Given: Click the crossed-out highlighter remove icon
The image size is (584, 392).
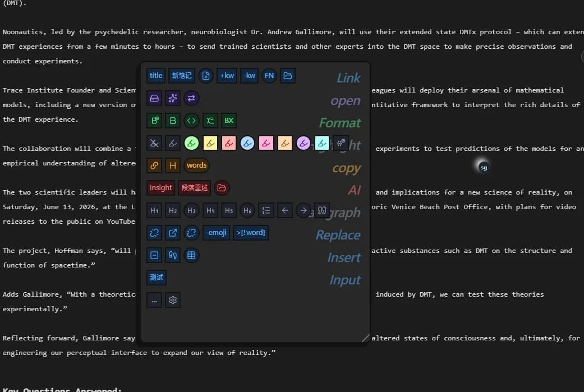Looking at the screenshot, I should pyautogui.click(x=154, y=143).
